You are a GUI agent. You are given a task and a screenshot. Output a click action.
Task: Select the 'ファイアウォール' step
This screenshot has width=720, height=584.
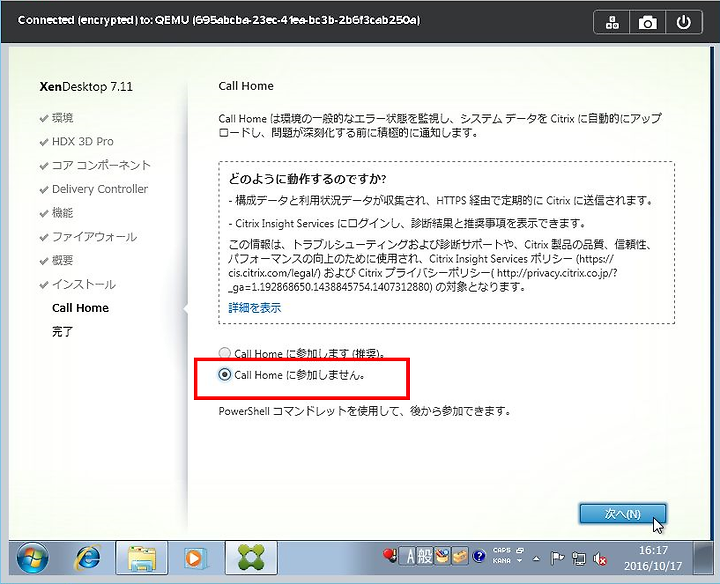[x=94, y=237]
